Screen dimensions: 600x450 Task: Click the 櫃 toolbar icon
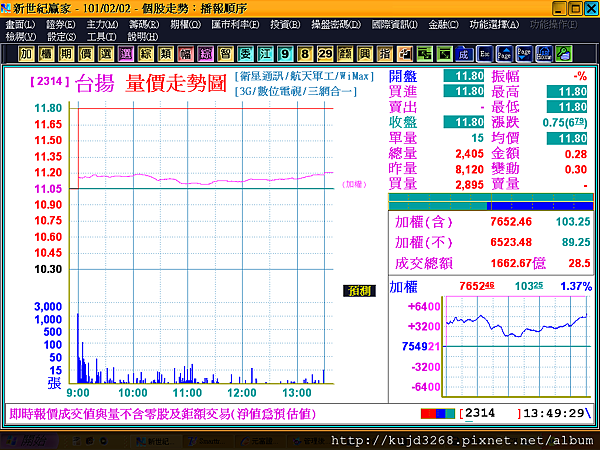pyautogui.click(x=46, y=54)
